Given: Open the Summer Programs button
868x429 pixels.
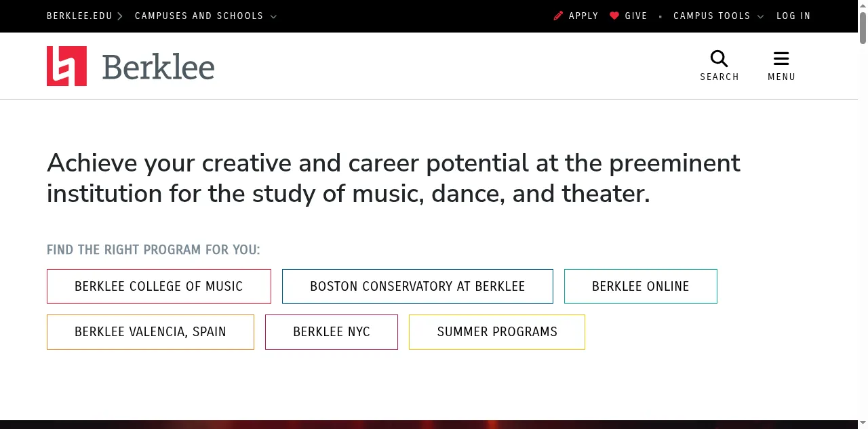Looking at the screenshot, I should coord(497,332).
